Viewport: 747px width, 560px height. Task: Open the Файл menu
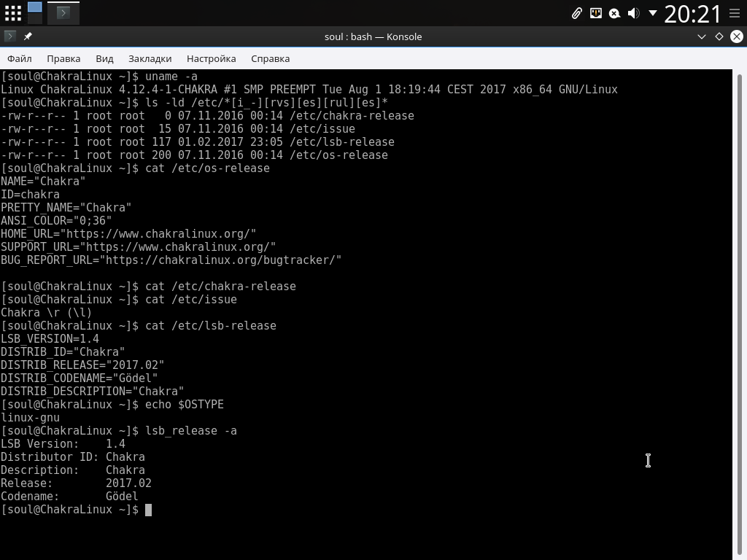[x=20, y=58]
